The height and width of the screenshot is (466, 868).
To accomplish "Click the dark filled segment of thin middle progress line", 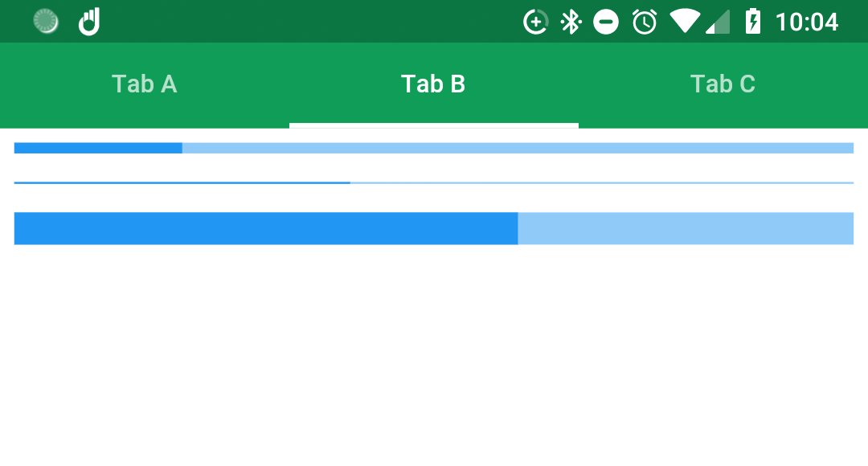I will pos(182,182).
